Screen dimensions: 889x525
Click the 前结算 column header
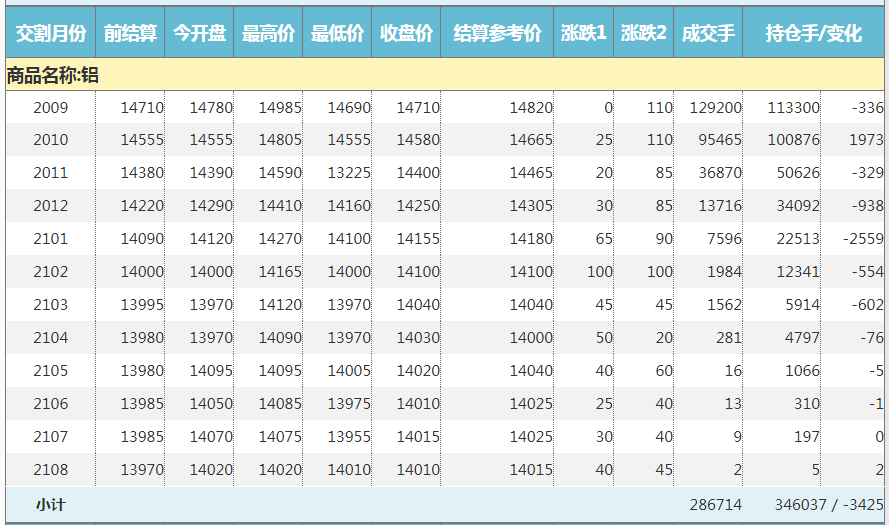[130, 33]
